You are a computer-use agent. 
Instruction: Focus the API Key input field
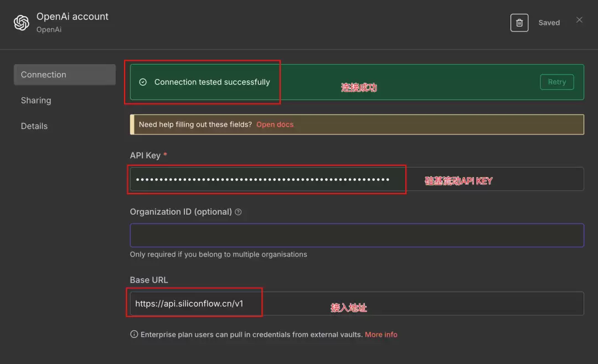click(357, 179)
